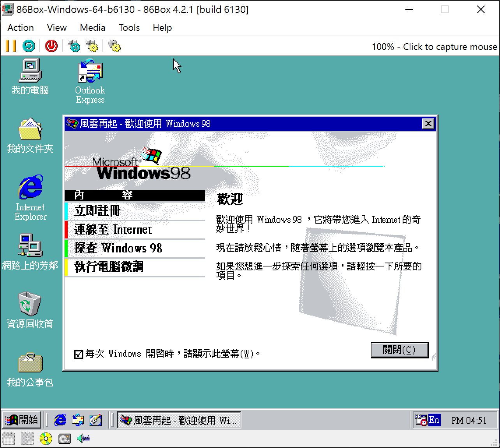Click the teal hard reset icon
The height and width of the screenshot is (448, 500).
tap(29, 46)
